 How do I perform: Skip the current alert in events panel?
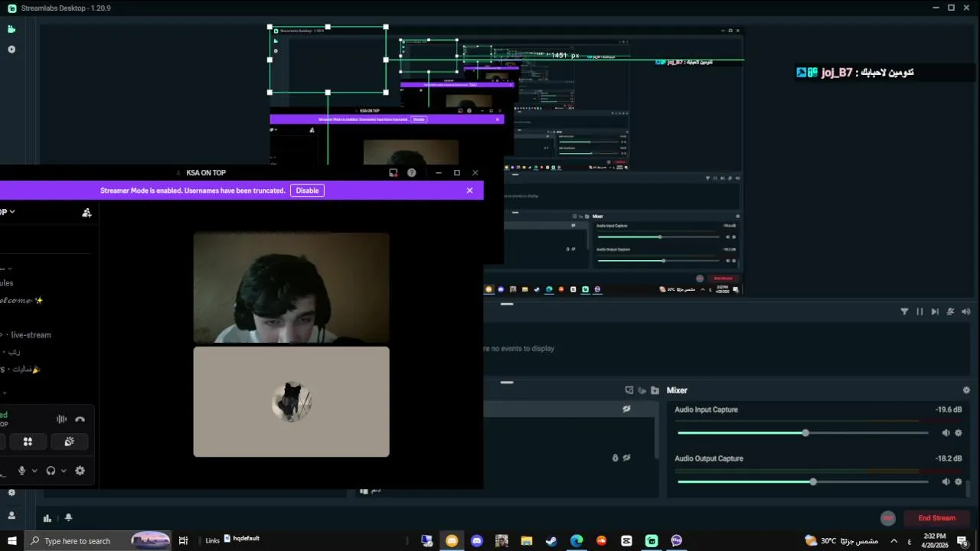(x=935, y=311)
